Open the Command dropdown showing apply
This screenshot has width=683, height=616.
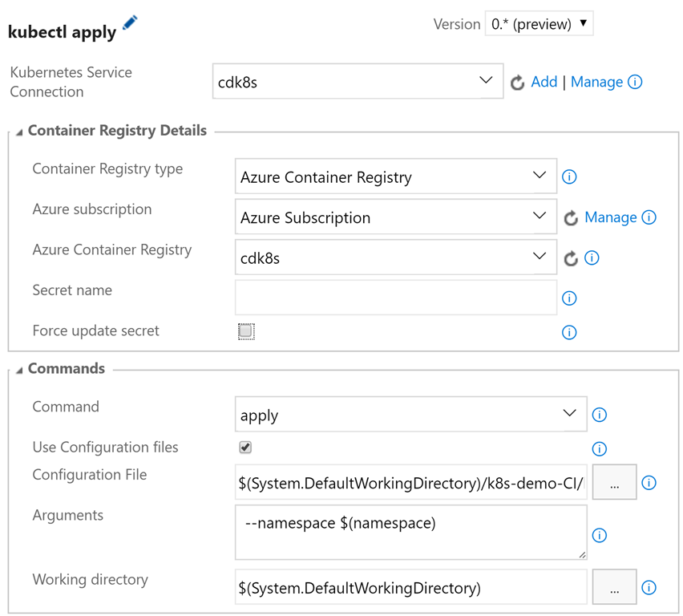point(410,415)
